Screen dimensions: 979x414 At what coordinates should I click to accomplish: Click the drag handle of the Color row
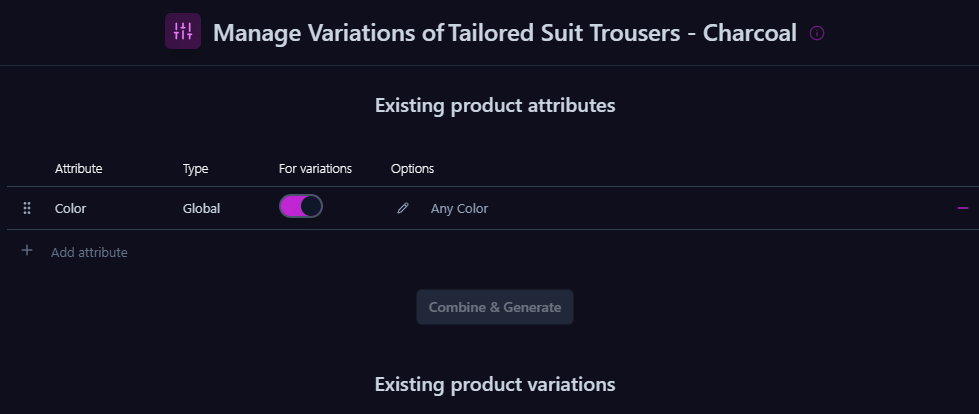pos(27,208)
